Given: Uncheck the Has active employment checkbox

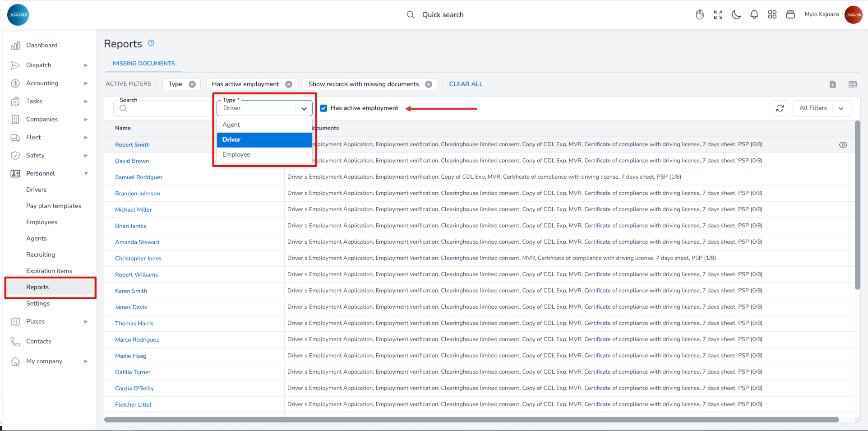Looking at the screenshot, I should point(323,108).
